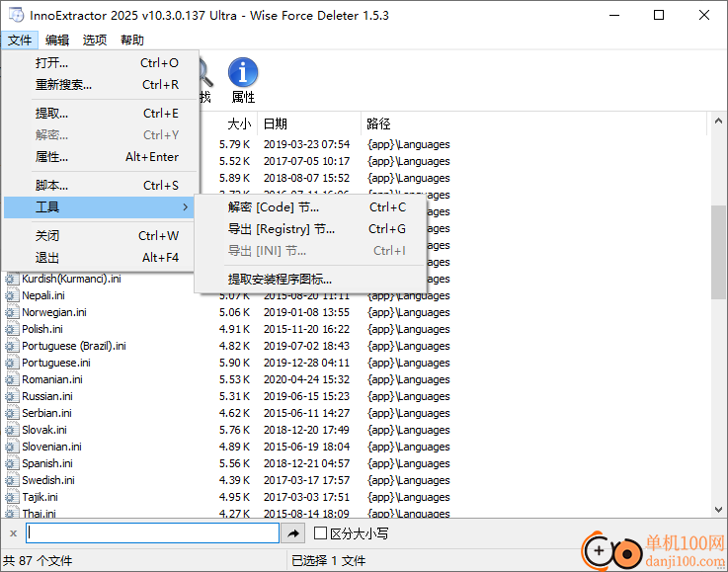This screenshot has width=728, height=572.
Task: Click the search go arrow button
Action: (x=293, y=533)
